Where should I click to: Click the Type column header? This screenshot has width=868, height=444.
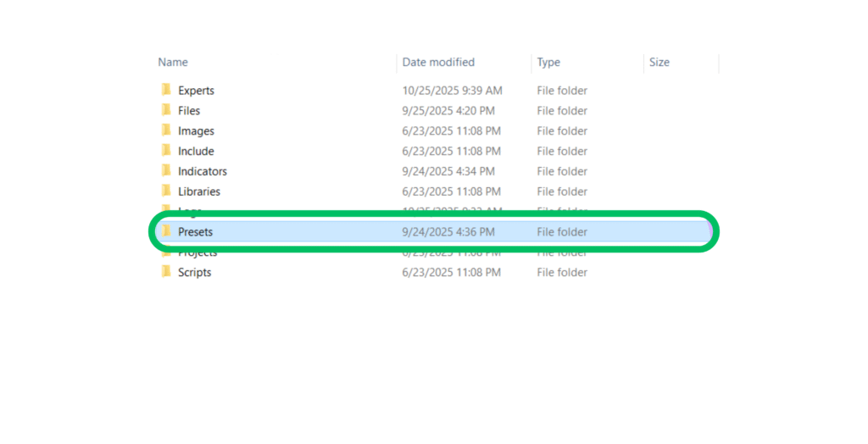click(548, 62)
